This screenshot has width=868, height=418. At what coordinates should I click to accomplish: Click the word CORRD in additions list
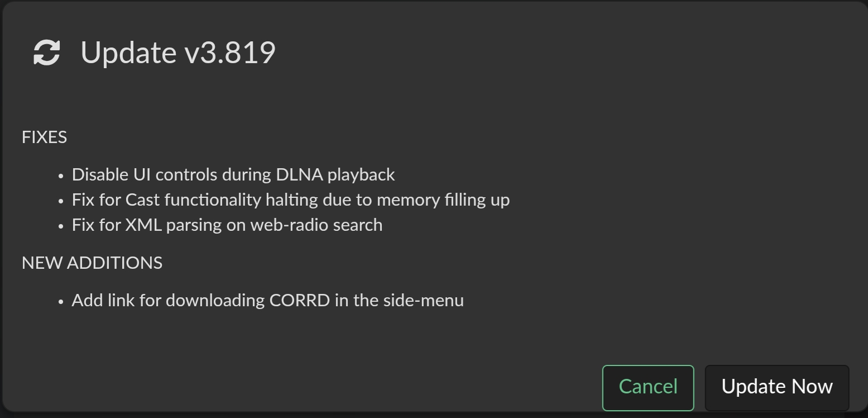coord(300,301)
